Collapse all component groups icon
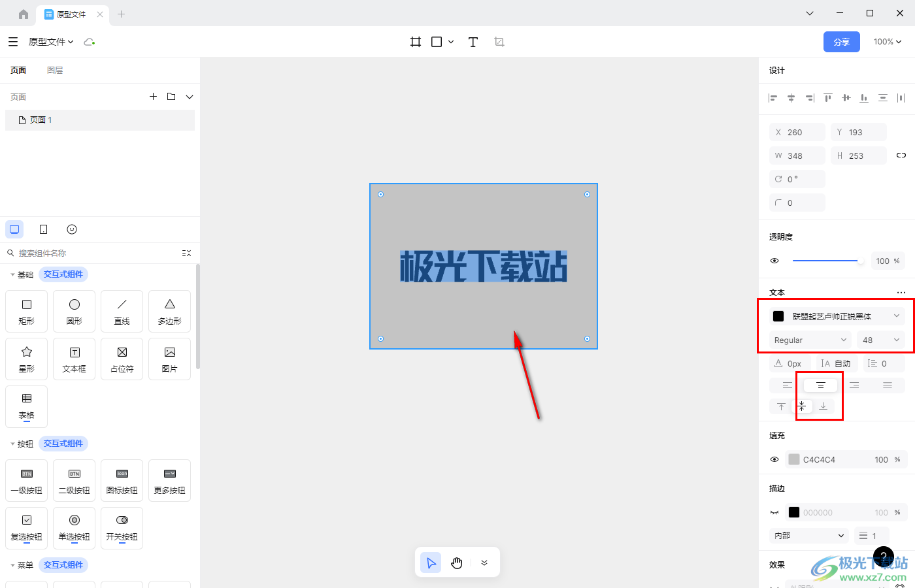This screenshot has width=915, height=588. pyautogui.click(x=186, y=253)
